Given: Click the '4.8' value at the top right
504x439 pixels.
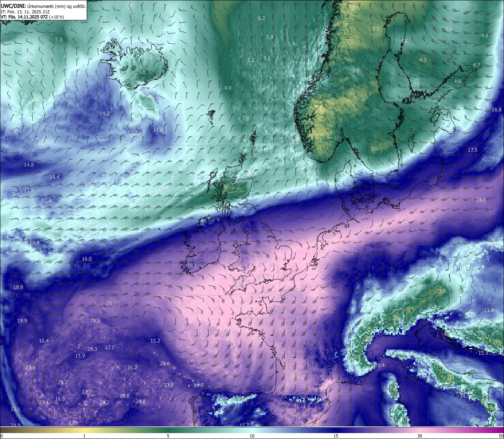Looking at the screenshot, I should pyautogui.click(x=485, y=35).
